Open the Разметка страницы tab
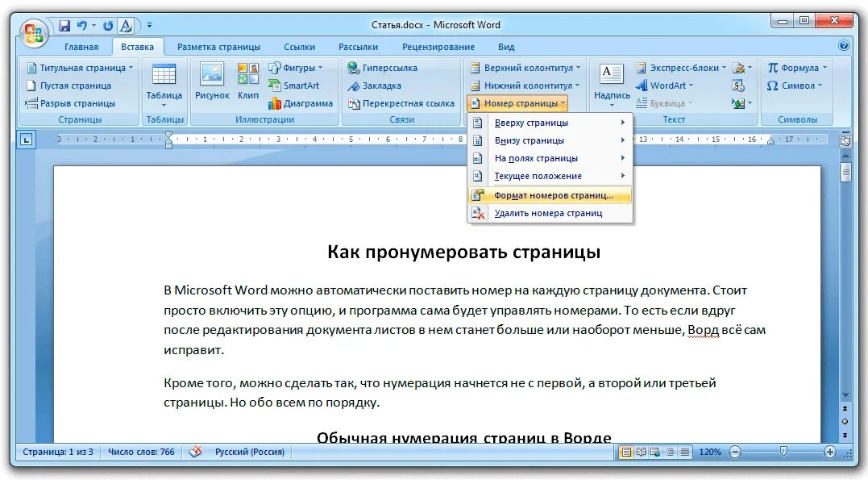The image size is (868, 480). click(218, 47)
